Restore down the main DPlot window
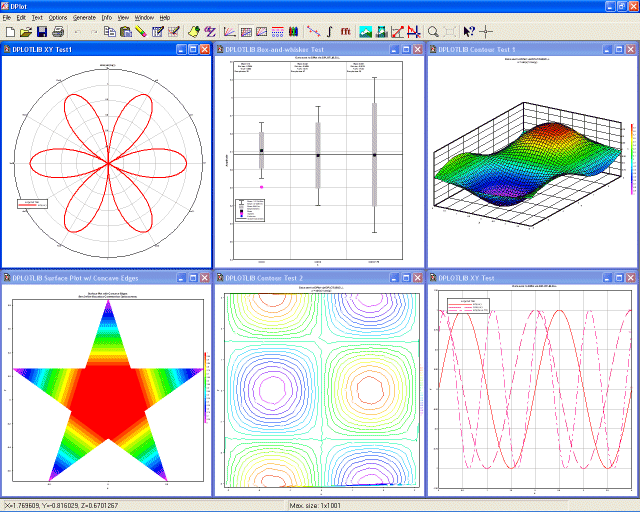640x512 pixels. (622, 6)
